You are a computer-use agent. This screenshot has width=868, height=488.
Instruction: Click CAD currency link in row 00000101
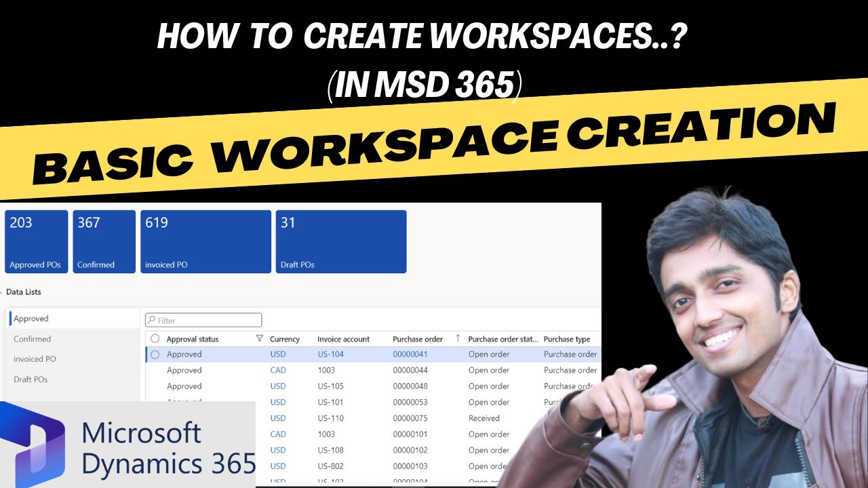tap(278, 434)
